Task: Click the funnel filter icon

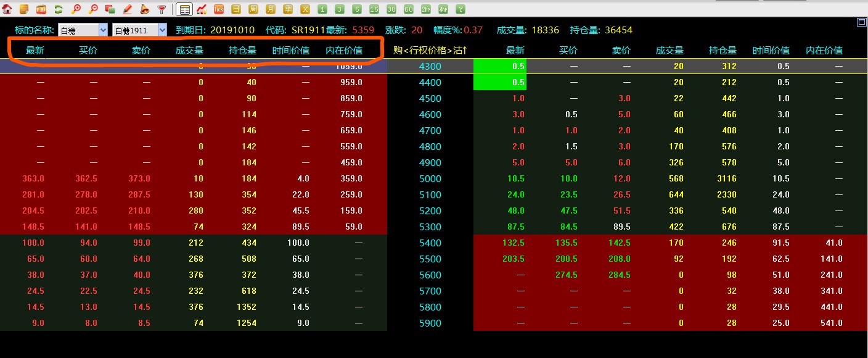Action: coord(162,9)
